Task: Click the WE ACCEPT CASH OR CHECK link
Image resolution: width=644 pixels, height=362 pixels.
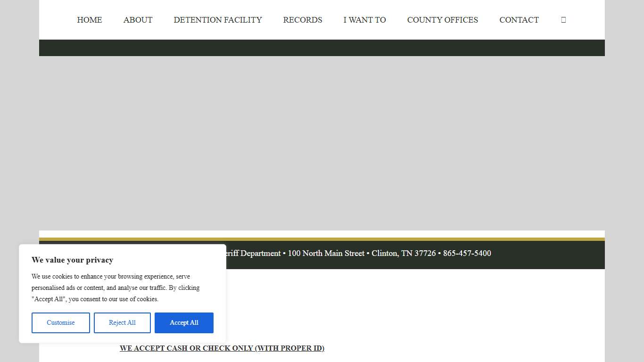Action: (222, 348)
